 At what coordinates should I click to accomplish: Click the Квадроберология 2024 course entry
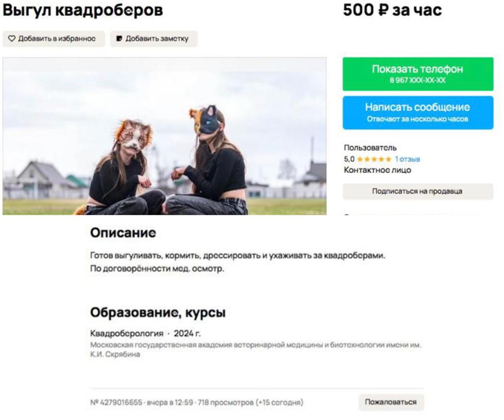[145, 333]
